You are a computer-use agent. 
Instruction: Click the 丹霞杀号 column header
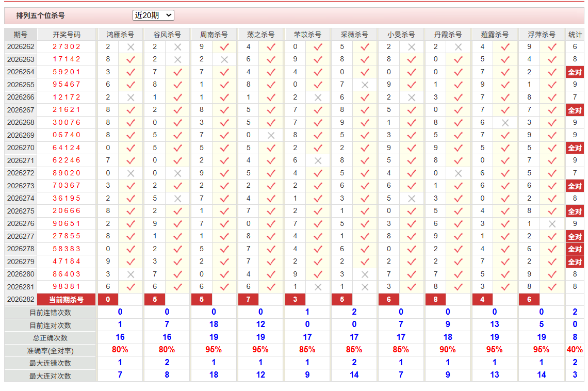[448, 35]
